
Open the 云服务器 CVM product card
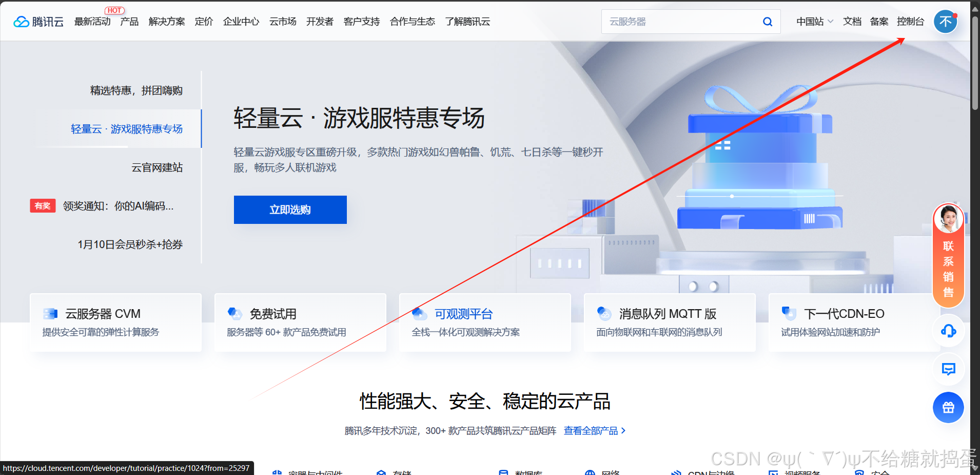[115, 322]
